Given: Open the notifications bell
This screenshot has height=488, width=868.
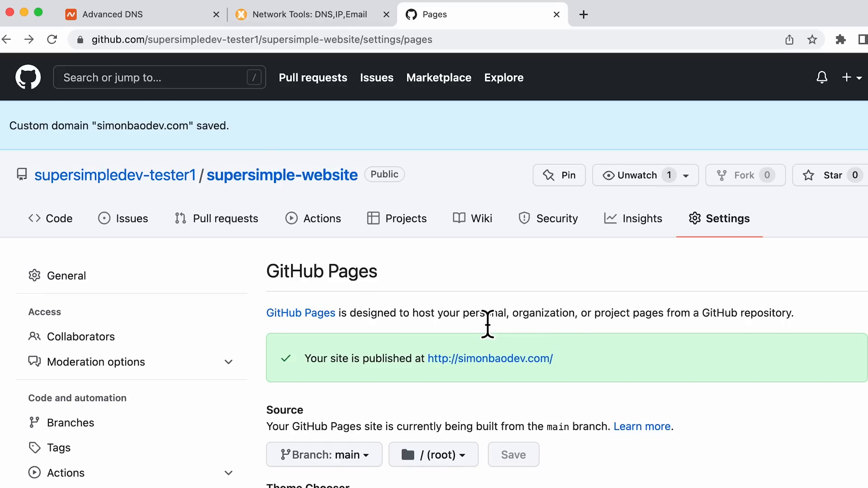Looking at the screenshot, I should coord(822,77).
